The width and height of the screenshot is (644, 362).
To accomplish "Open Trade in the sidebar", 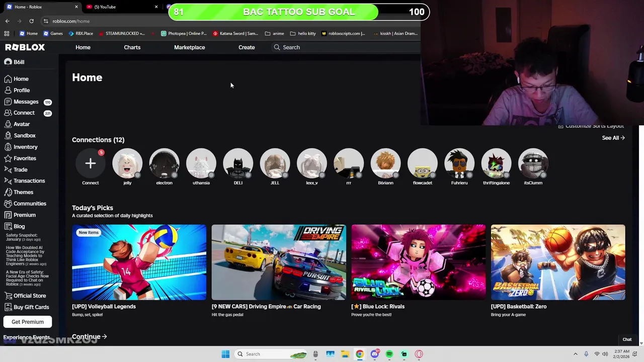I will tap(16, 170).
